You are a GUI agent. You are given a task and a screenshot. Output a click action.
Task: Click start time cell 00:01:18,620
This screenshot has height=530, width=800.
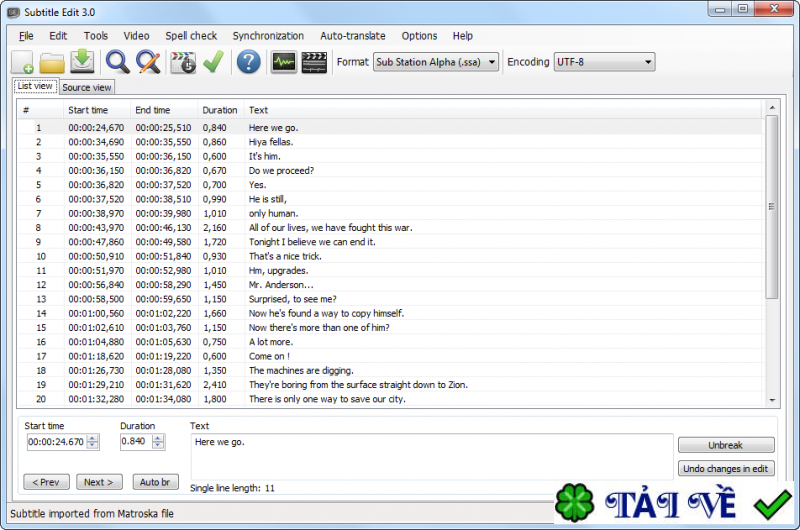(96, 356)
